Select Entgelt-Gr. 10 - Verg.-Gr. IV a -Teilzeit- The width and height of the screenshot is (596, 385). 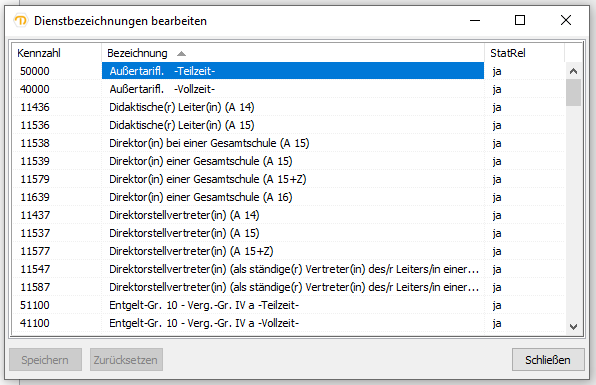pyautogui.click(x=289, y=305)
